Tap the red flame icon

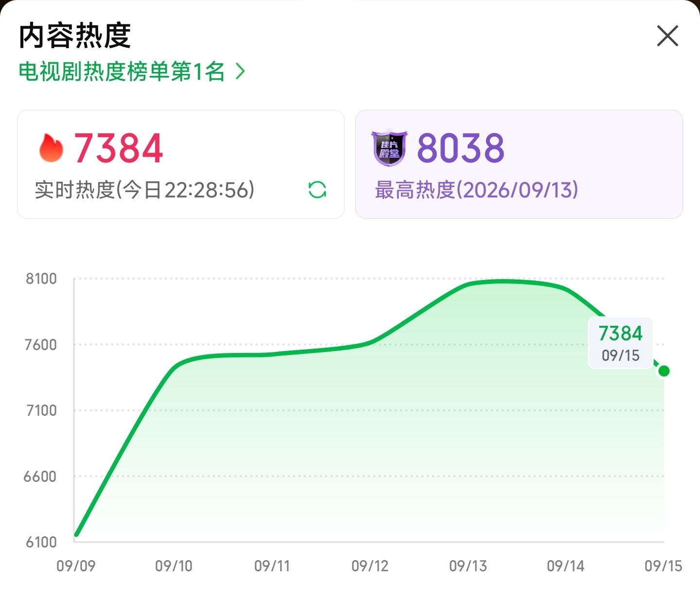point(51,148)
